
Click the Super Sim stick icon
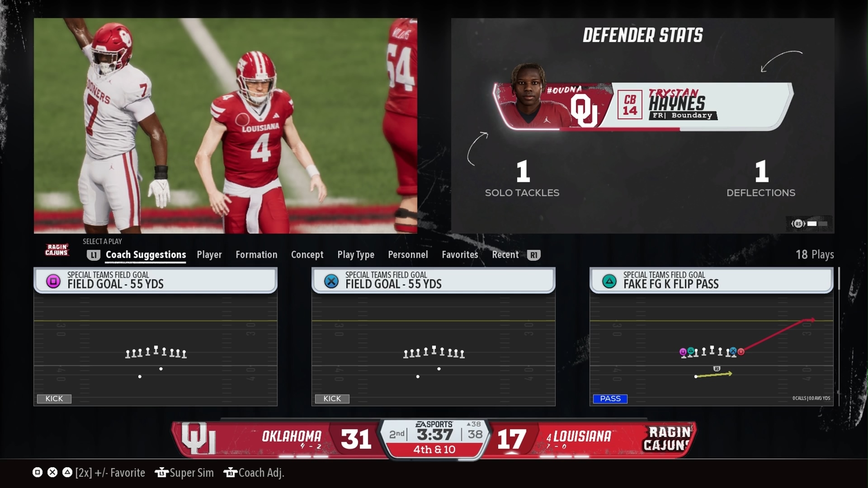coord(161,473)
